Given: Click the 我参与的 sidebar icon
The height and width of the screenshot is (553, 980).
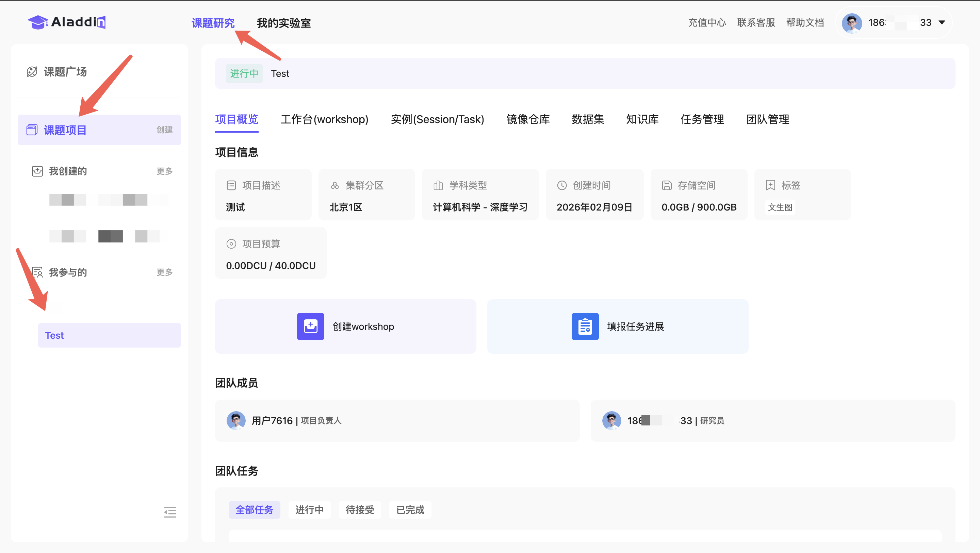Looking at the screenshot, I should [37, 272].
